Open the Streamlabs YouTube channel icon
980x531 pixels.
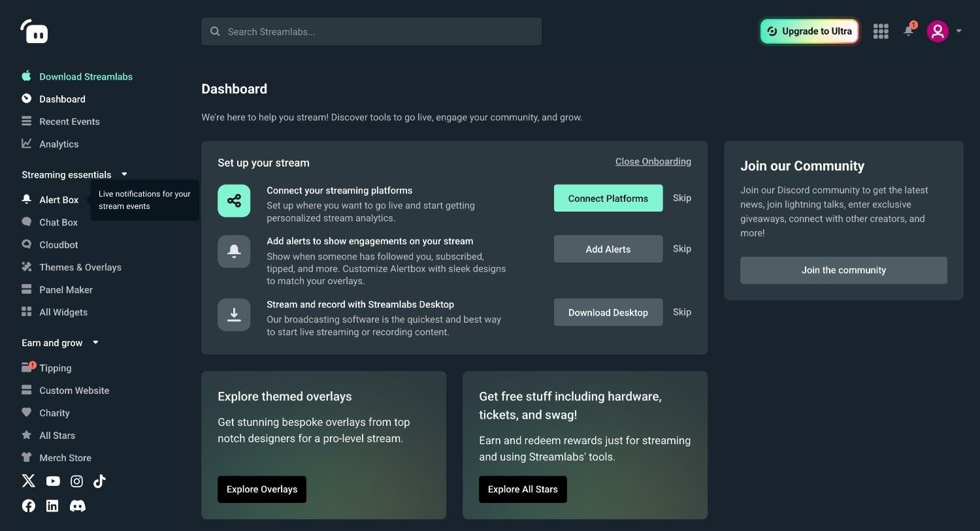point(53,481)
